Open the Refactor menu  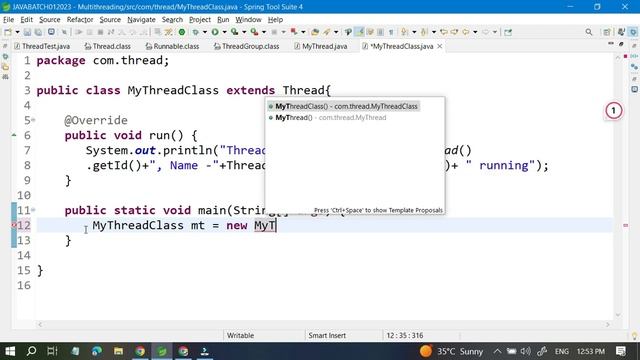coord(80,20)
